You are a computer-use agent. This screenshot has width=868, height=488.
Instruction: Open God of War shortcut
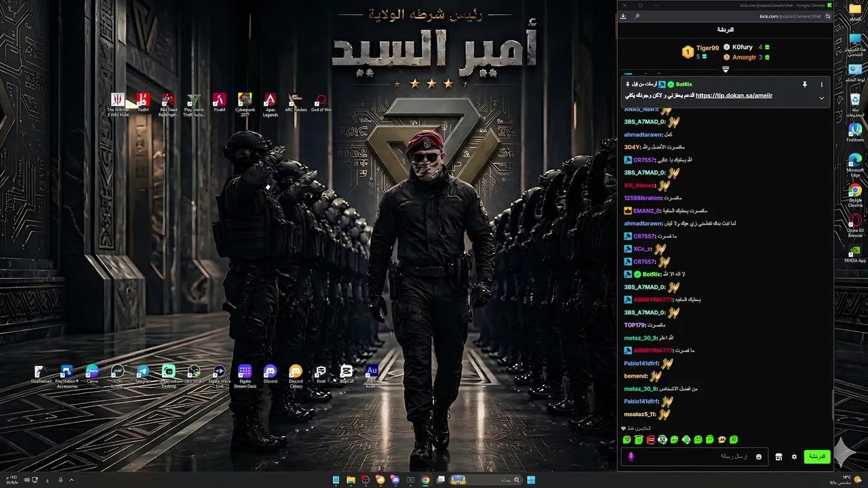[x=321, y=102]
